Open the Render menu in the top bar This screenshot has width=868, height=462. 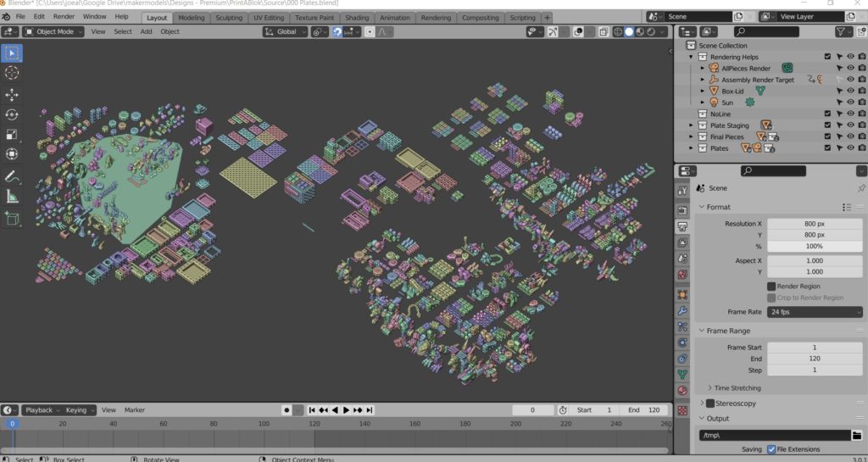pos(64,16)
